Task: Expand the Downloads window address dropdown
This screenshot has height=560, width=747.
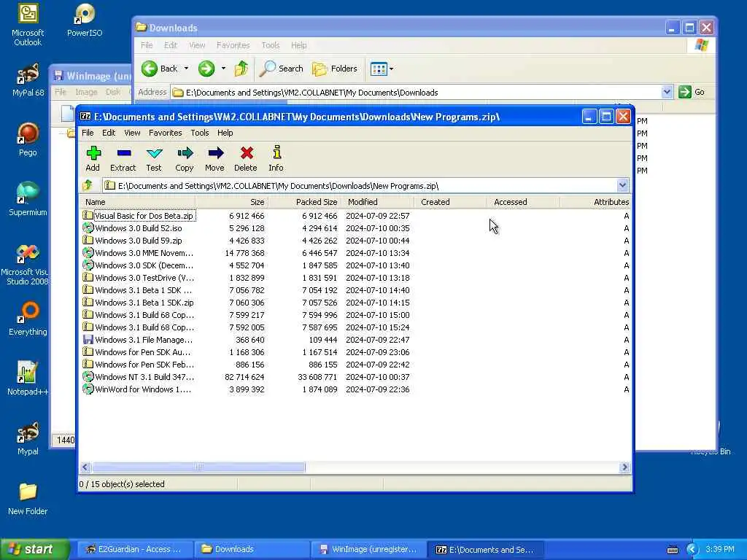Action: pos(667,92)
